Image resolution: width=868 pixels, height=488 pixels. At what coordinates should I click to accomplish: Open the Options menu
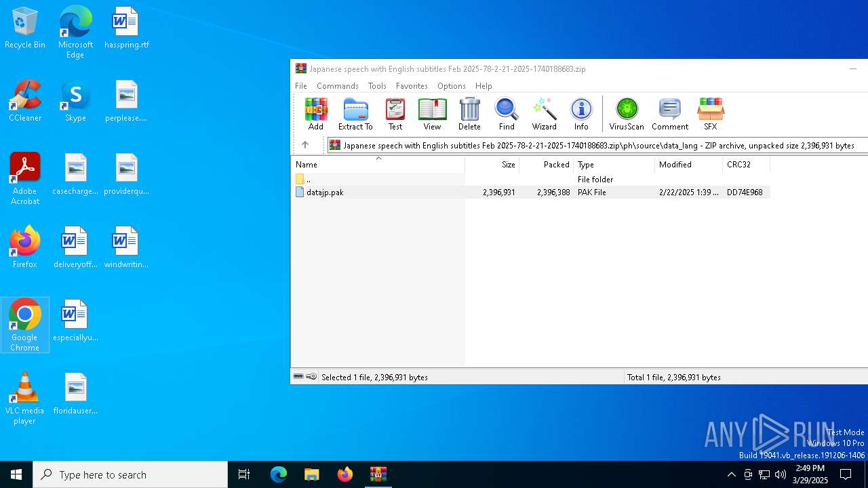tap(452, 86)
